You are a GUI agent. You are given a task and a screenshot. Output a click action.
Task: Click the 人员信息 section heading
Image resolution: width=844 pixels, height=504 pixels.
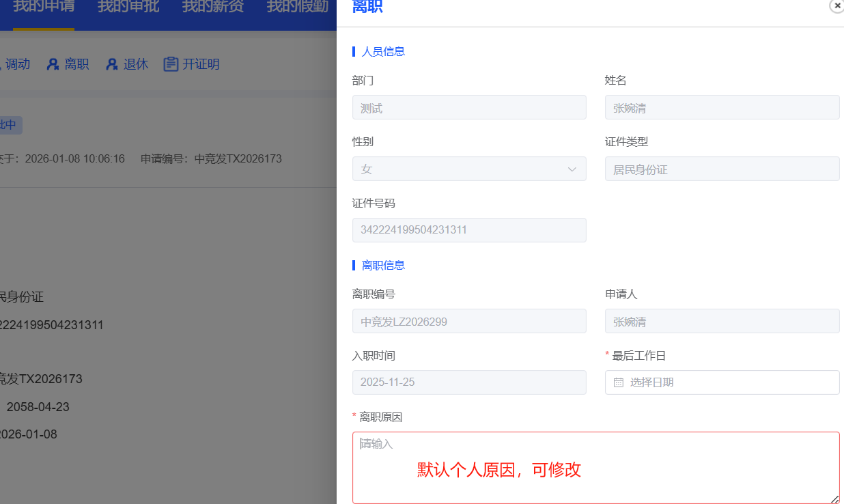click(383, 51)
